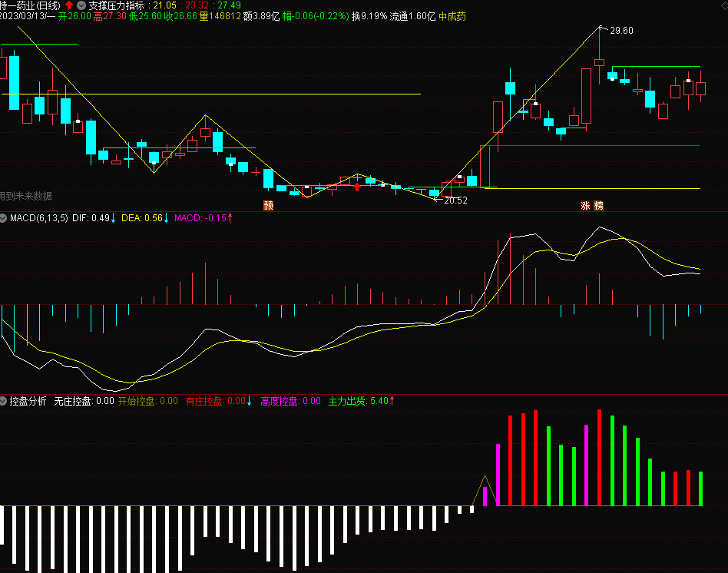Click the change 幅-0.06(-0.22%)

pos(316,16)
